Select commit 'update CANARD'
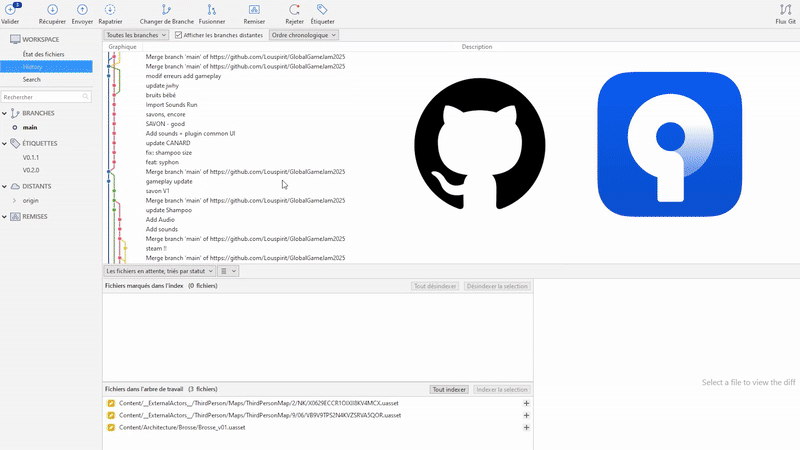800x450 pixels. [168, 143]
